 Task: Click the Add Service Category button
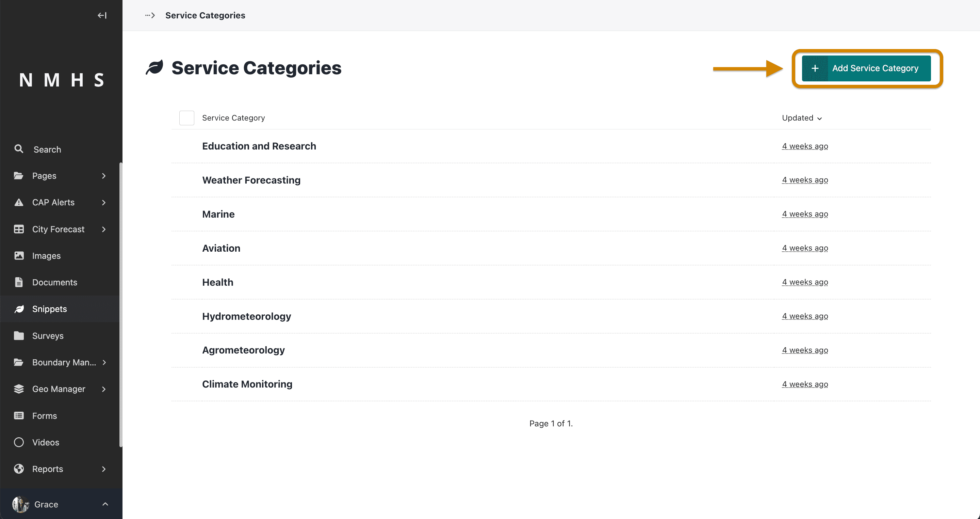pyautogui.click(x=866, y=68)
